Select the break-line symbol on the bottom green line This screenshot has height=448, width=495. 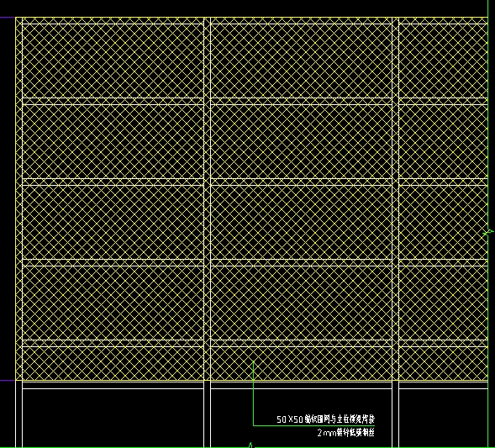(251, 445)
